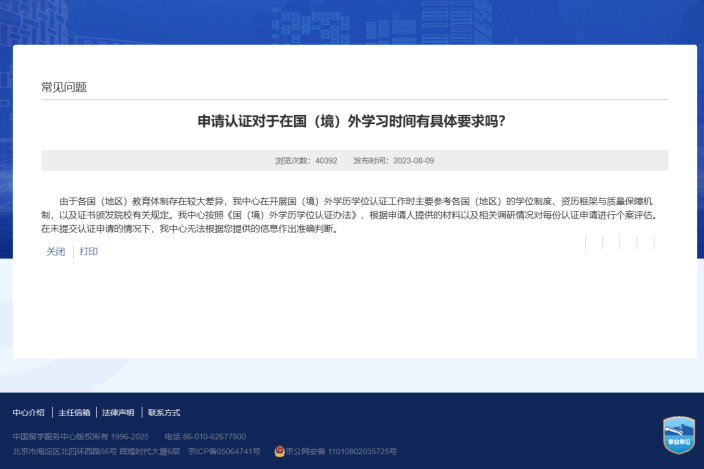Viewport: 704px width, 469px height.
Task: Click the police badge icon in the footer
Action: (x=279, y=451)
